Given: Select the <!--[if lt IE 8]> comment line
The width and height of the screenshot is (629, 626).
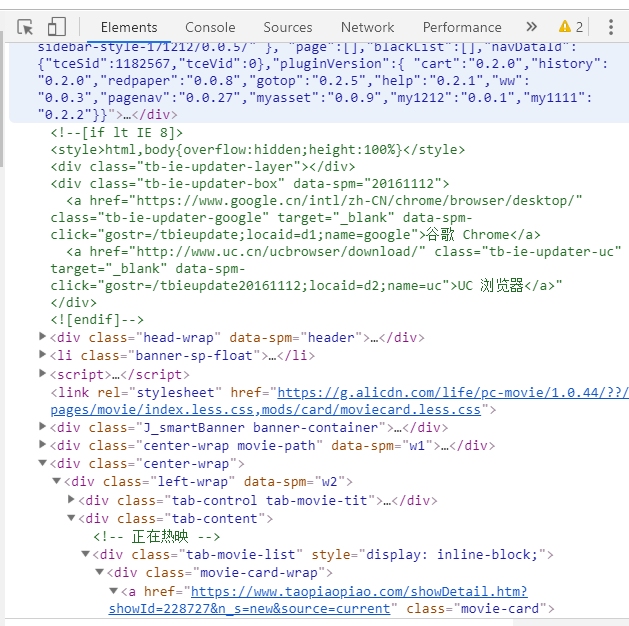Looking at the screenshot, I should point(117,133).
